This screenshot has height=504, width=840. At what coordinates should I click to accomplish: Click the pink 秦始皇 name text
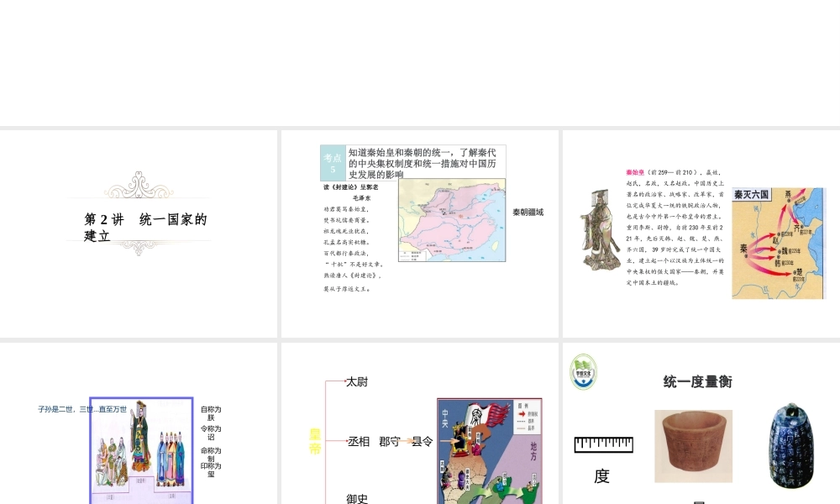[635, 172]
